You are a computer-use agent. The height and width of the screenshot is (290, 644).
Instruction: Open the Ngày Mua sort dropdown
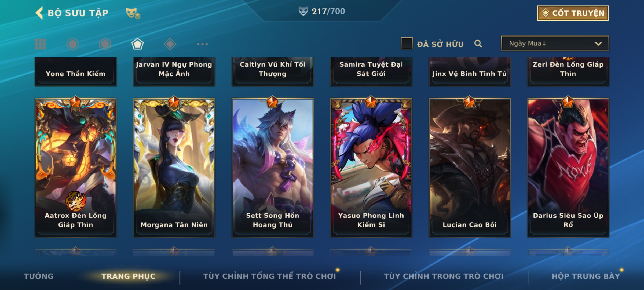pyautogui.click(x=555, y=44)
